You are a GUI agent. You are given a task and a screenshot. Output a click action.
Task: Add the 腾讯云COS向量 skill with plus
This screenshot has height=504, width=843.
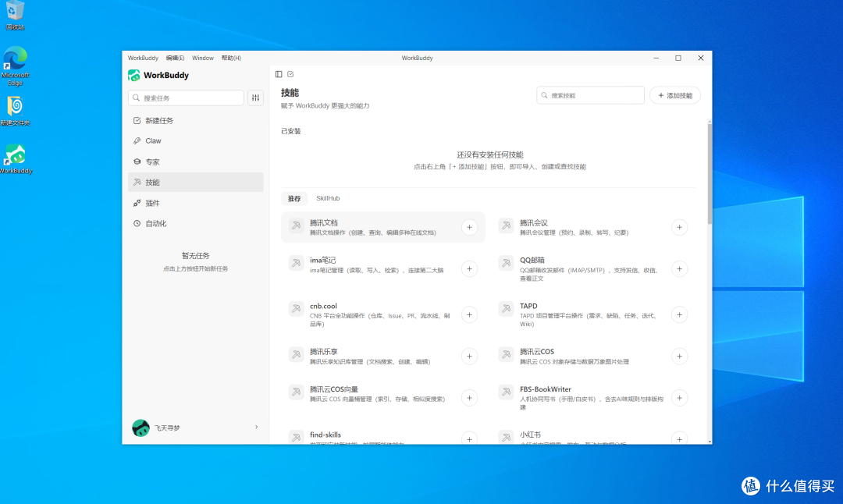tap(469, 398)
